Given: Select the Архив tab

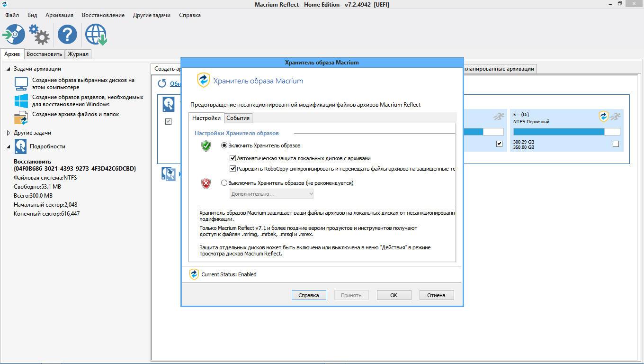Looking at the screenshot, I should point(12,54).
